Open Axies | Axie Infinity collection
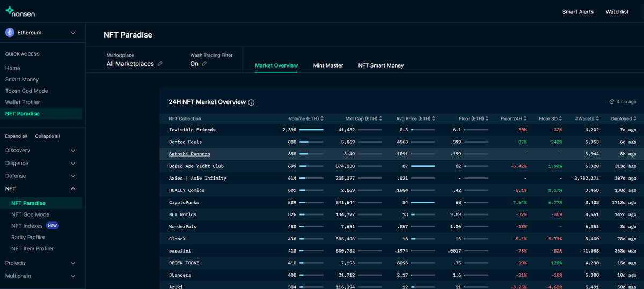The height and width of the screenshot is (289, 644). (x=197, y=178)
